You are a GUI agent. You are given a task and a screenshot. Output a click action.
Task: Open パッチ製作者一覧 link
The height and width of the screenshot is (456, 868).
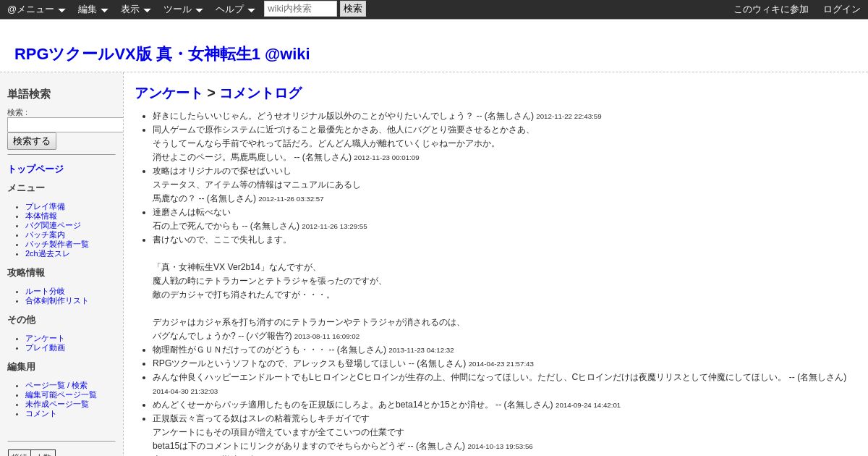click(x=57, y=244)
